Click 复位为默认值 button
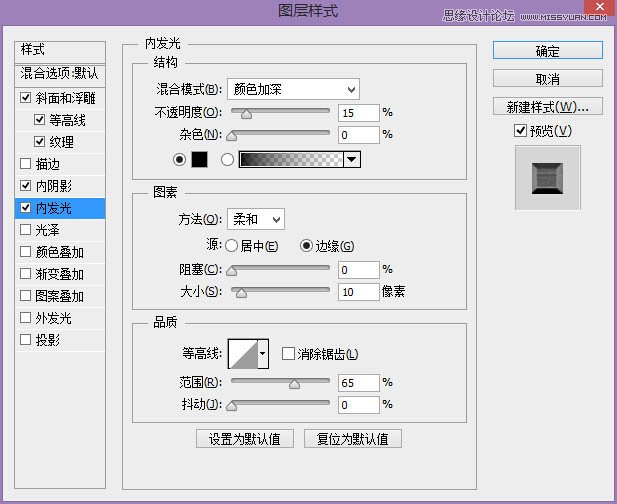 click(353, 439)
